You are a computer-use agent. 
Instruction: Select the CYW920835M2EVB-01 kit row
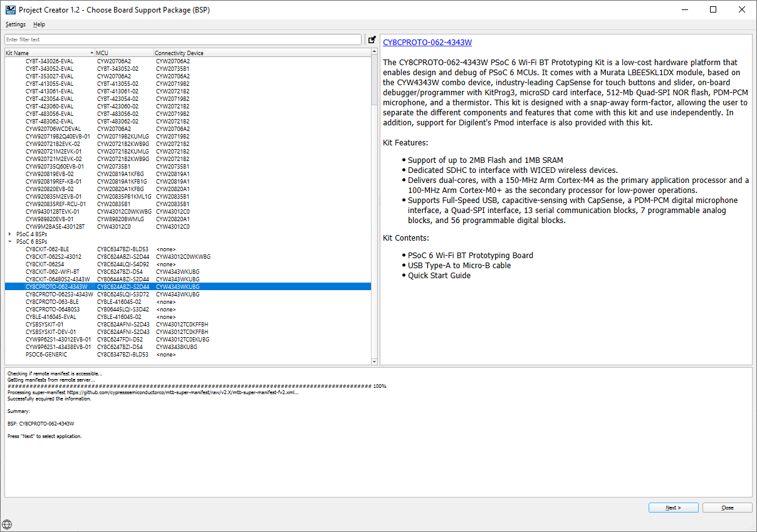188,196
